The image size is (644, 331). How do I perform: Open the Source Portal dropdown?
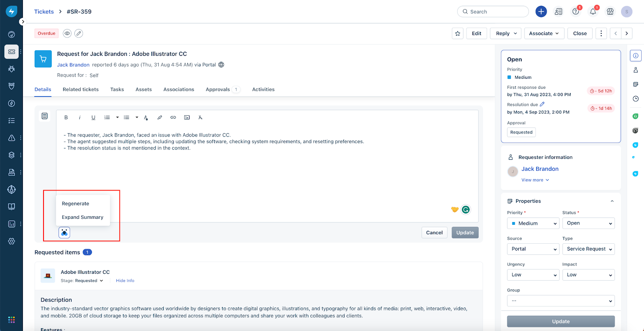[533, 249]
